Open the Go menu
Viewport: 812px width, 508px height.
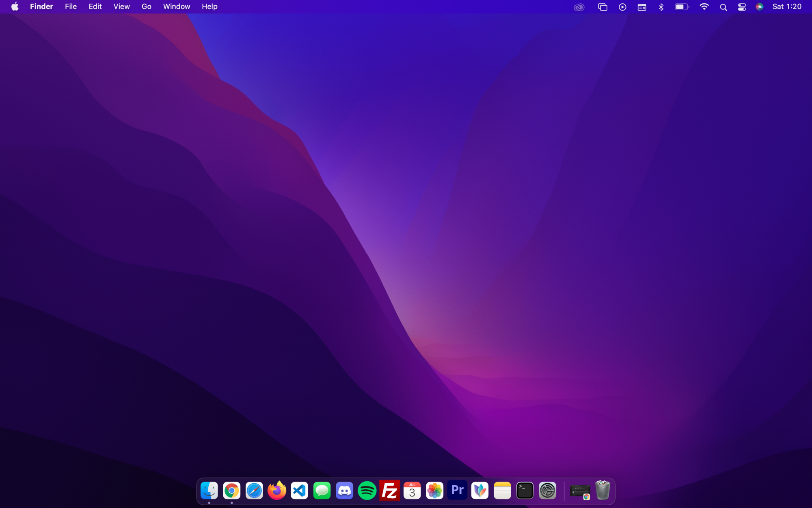[x=147, y=7]
